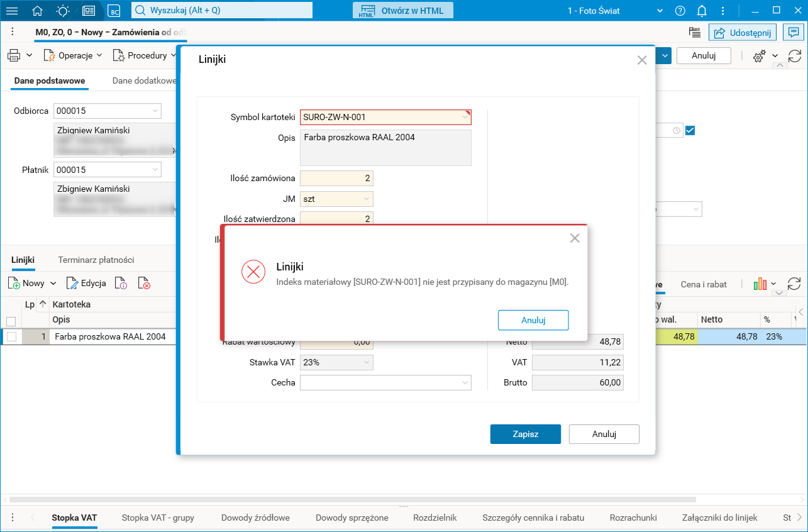Switch to Dane dodatkowe tab
This screenshot has width=808, height=532.
(144, 80)
